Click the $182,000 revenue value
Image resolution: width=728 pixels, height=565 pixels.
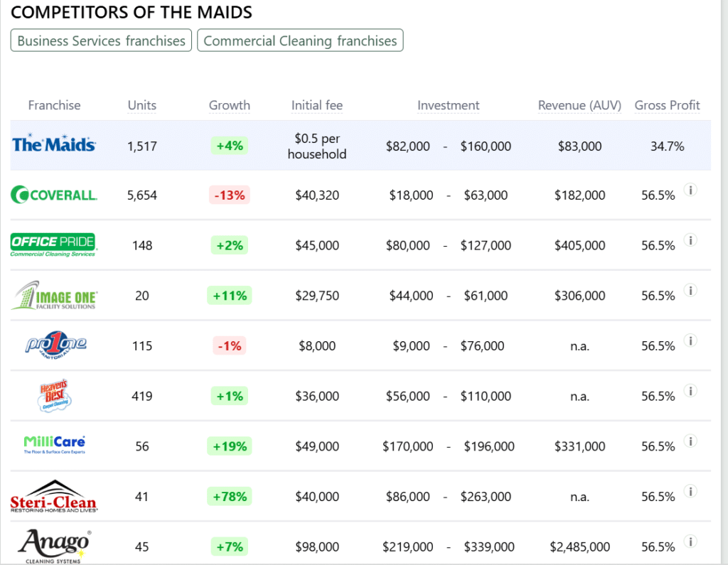(580, 195)
